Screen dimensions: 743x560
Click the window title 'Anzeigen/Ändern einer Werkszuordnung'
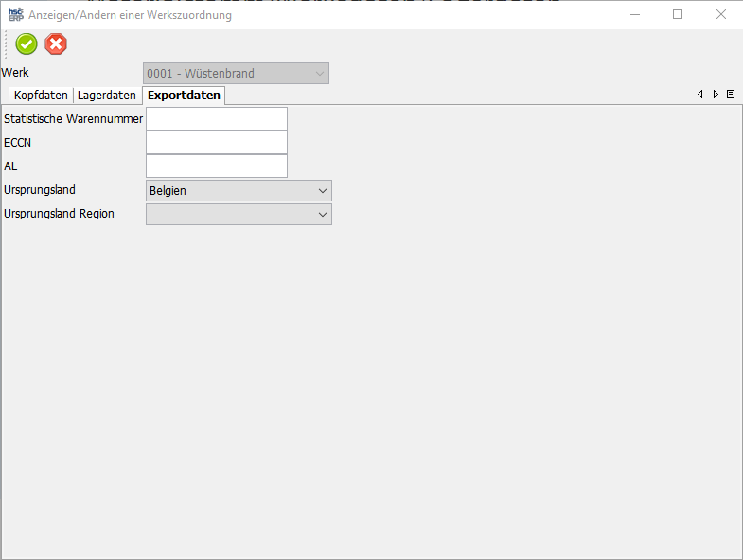(x=130, y=15)
